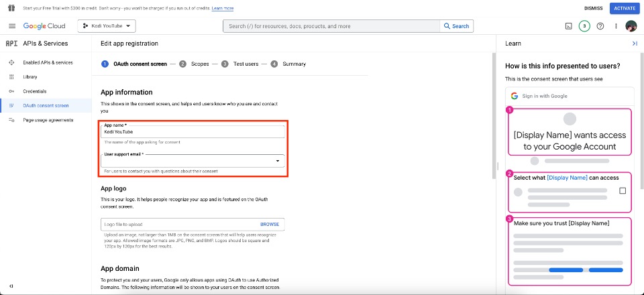Click the Google Cloud logo

[44, 26]
